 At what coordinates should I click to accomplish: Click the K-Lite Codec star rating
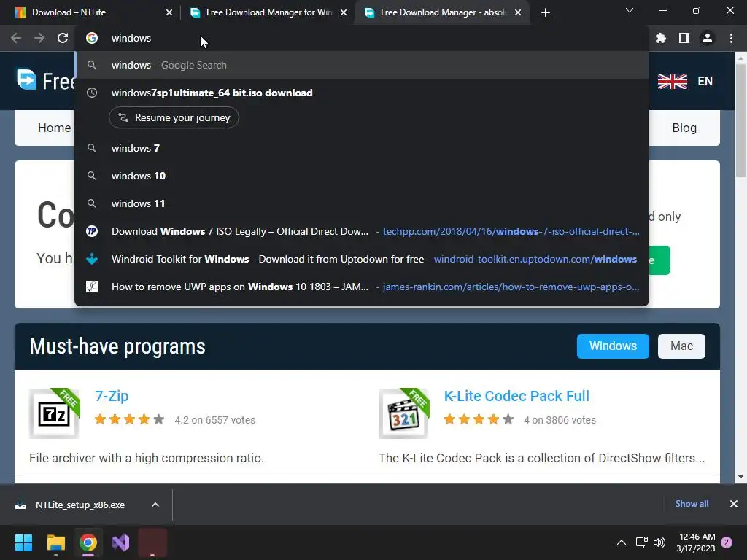tap(479, 419)
